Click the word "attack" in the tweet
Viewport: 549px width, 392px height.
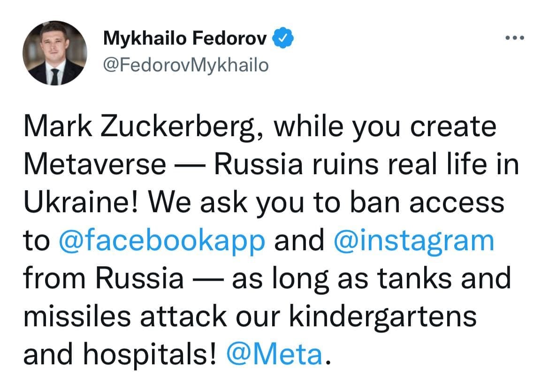[x=180, y=316]
